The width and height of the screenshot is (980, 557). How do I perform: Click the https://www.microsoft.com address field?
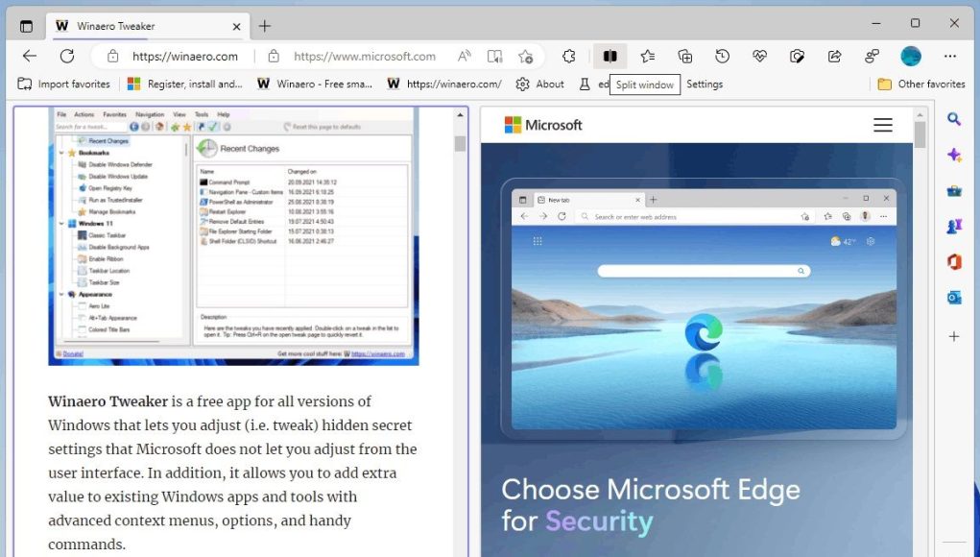365,57
